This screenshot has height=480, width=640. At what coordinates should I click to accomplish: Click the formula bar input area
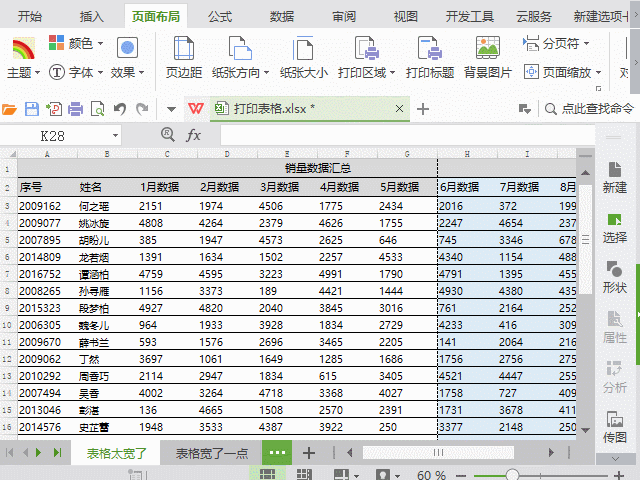pyautogui.click(x=407, y=136)
